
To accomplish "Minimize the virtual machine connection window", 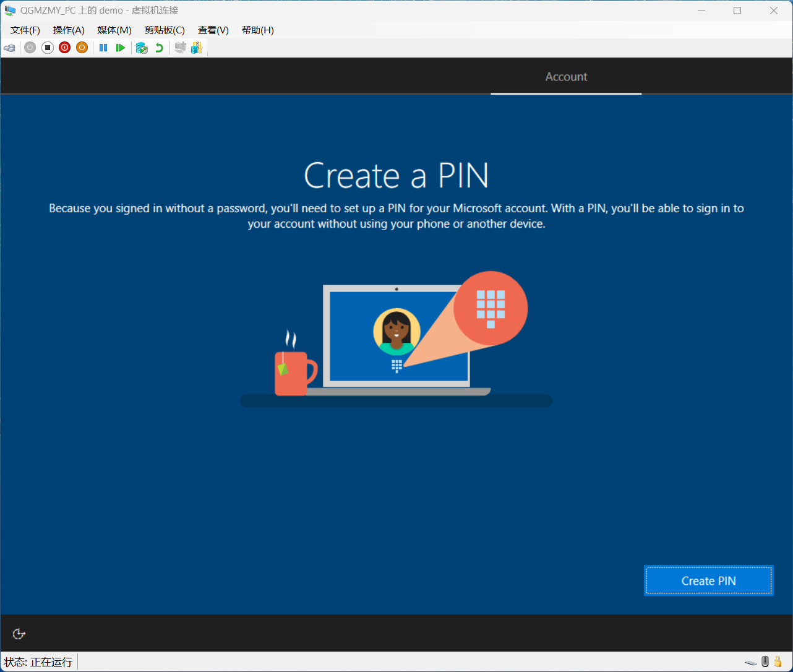I will (701, 11).
